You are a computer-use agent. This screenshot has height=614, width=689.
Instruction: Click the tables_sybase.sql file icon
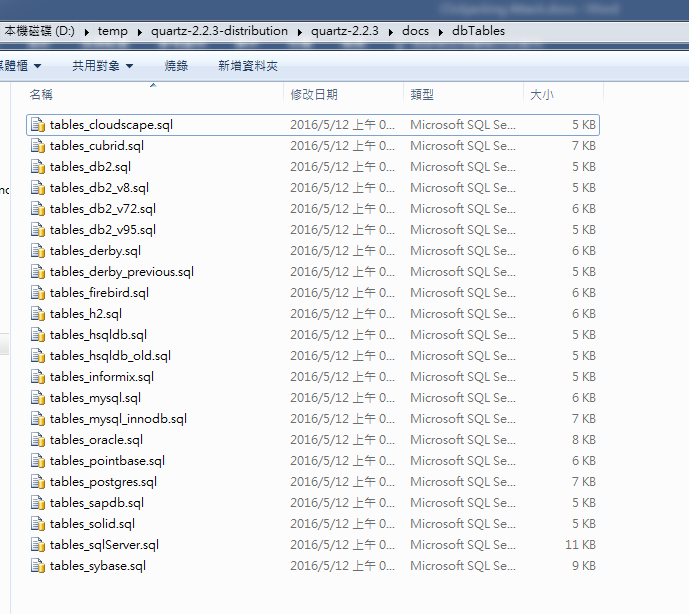(x=38, y=566)
